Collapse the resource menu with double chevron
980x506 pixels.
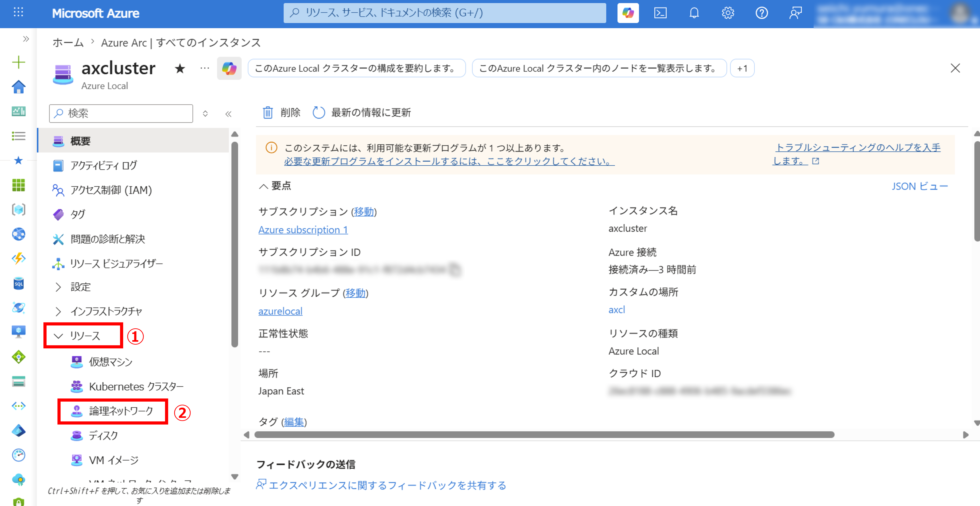(x=228, y=114)
